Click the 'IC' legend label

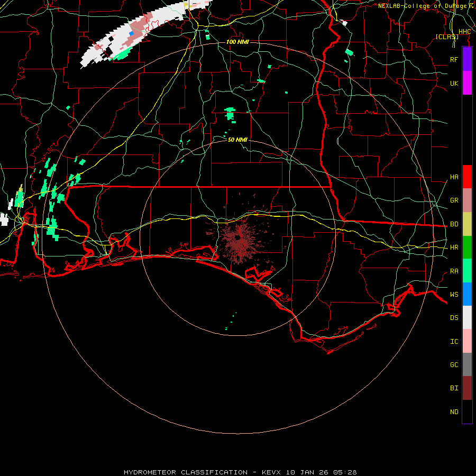454,342
